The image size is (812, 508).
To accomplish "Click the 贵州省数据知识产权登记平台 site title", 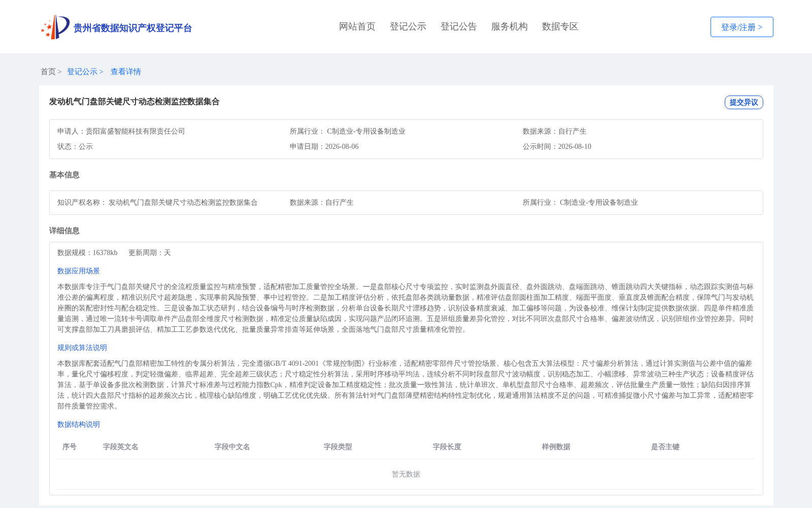I will point(132,28).
